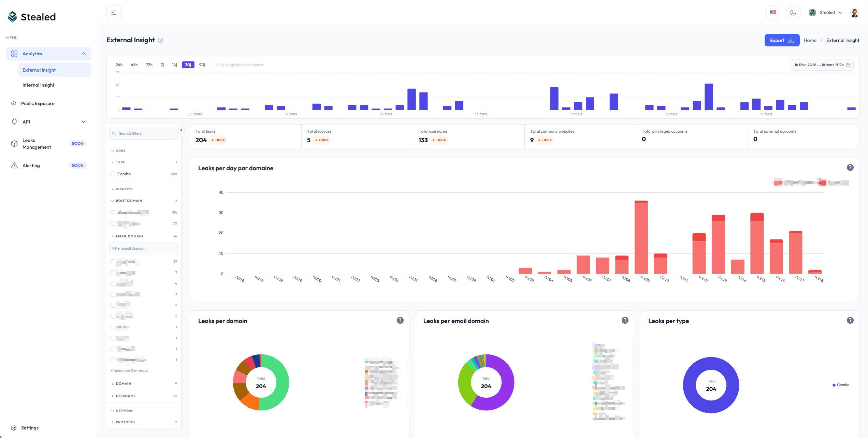Select the email domain checkbox with 57 leaks
This screenshot has height=438, width=868.
(113, 262)
